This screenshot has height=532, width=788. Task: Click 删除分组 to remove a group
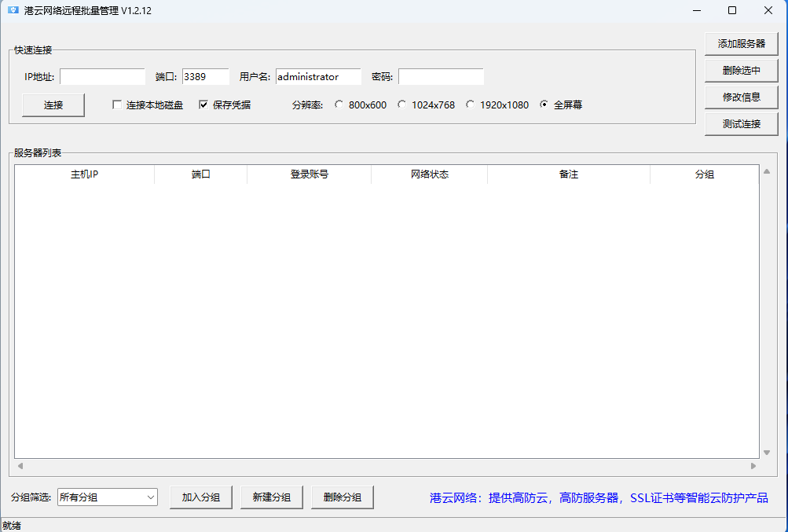342,497
